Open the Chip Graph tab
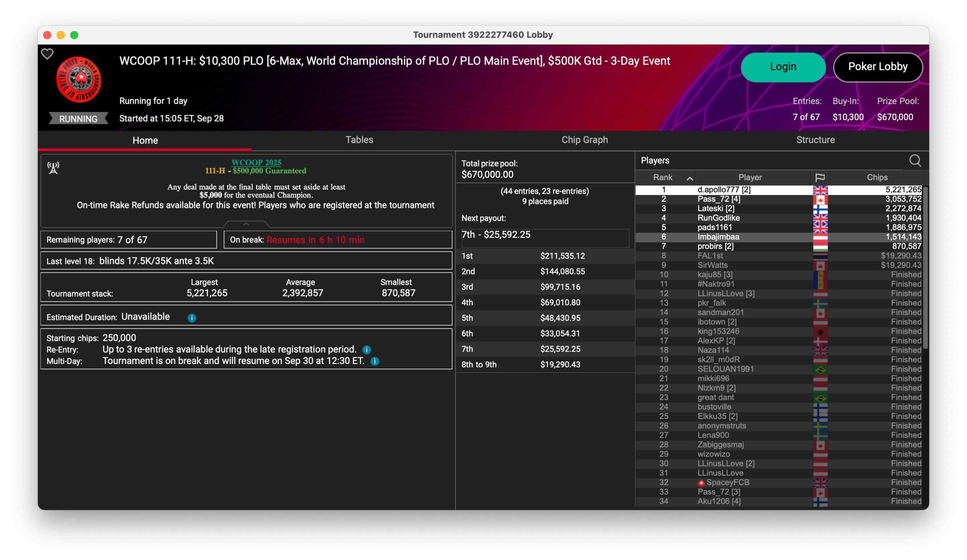967x560 pixels. click(x=584, y=140)
